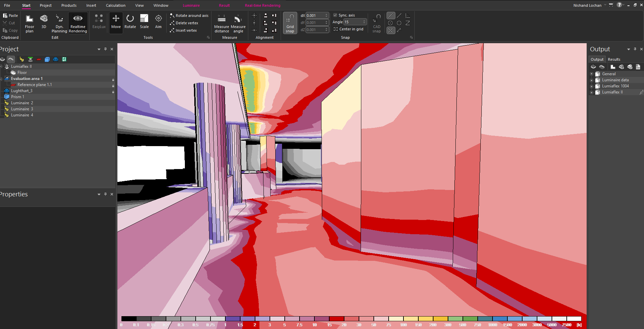The image size is (644, 329).
Task: Click the red 15 lx legend swatch
Action: pyautogui.click(x=337, y=319)
